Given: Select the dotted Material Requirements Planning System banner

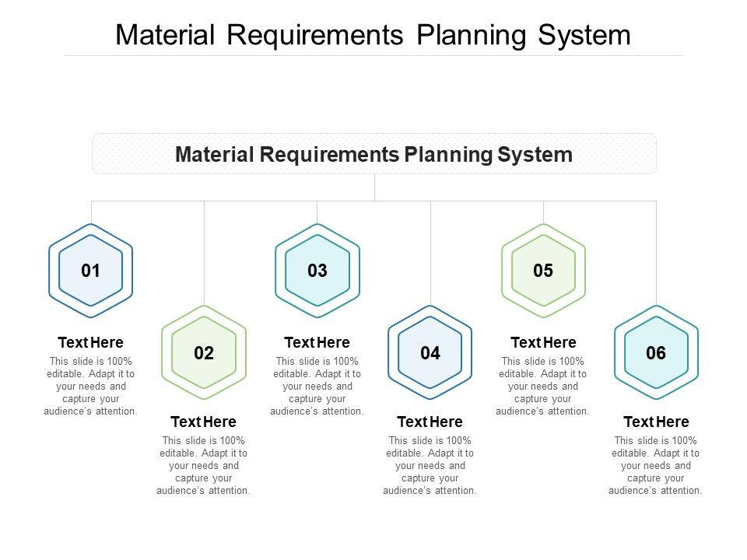Looking at the screenshot, I should pyautogui.click(x=373, y=154).
